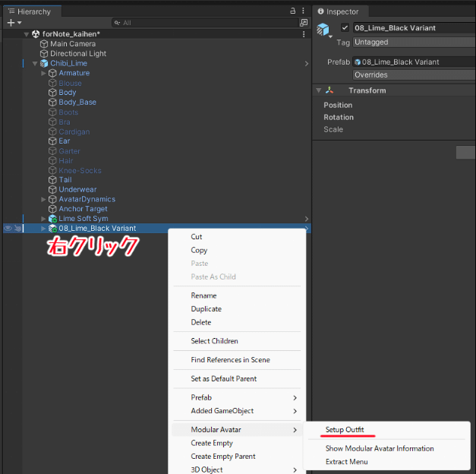Open prefab view for Chibi_Lime

point(307,63)
